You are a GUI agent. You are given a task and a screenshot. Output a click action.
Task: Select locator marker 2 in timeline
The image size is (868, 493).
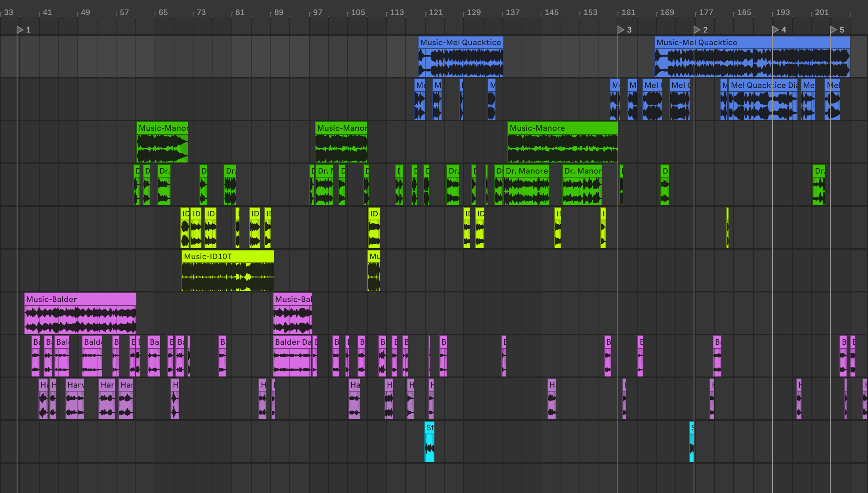tap(697, 30)
